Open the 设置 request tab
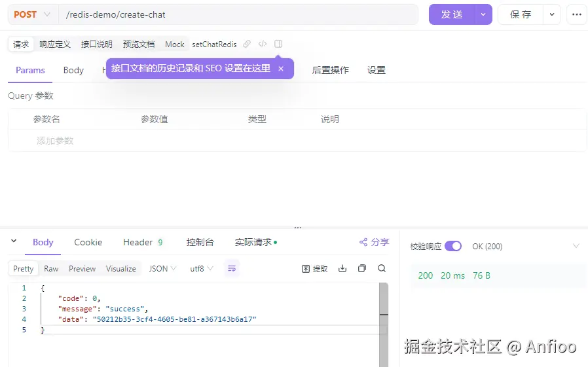Viewport: 588px width, 367px height. pos(377,70)
